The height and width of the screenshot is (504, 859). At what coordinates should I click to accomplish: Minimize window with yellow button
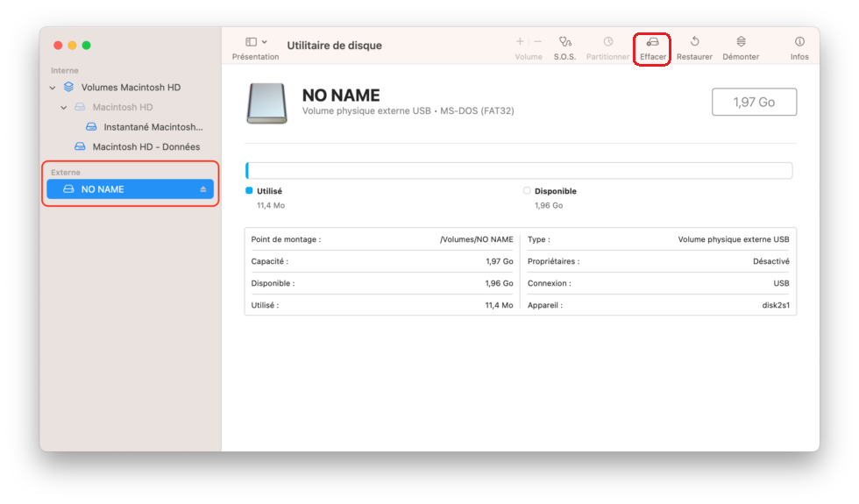72,46
